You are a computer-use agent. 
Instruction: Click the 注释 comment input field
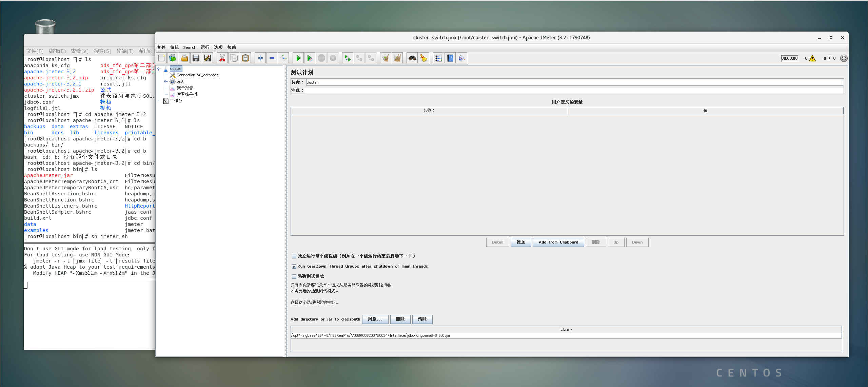tap(573, 91)
